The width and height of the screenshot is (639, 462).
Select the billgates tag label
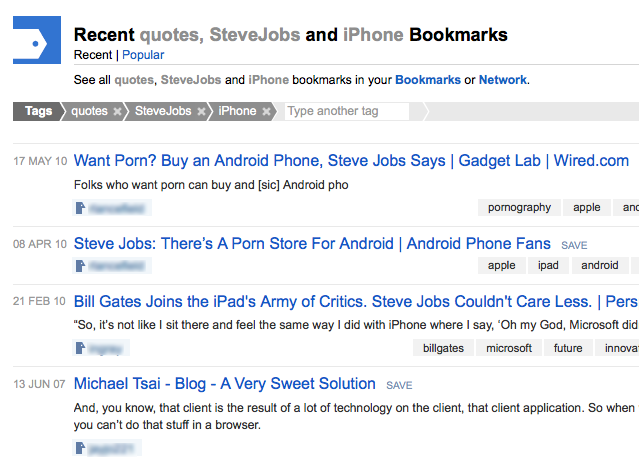tap(444, 348)
